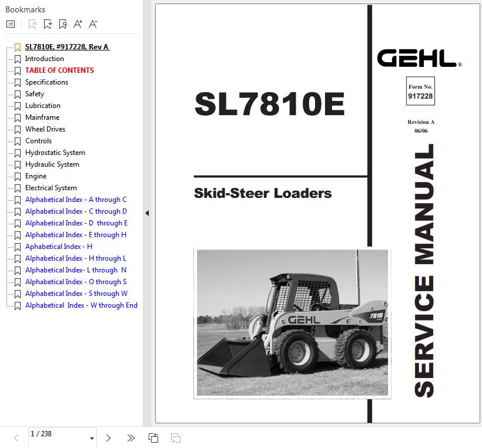Collapse the bookmarks panel arrow
Viewport: 482px width, 448px height.
(x=147, y=213)
